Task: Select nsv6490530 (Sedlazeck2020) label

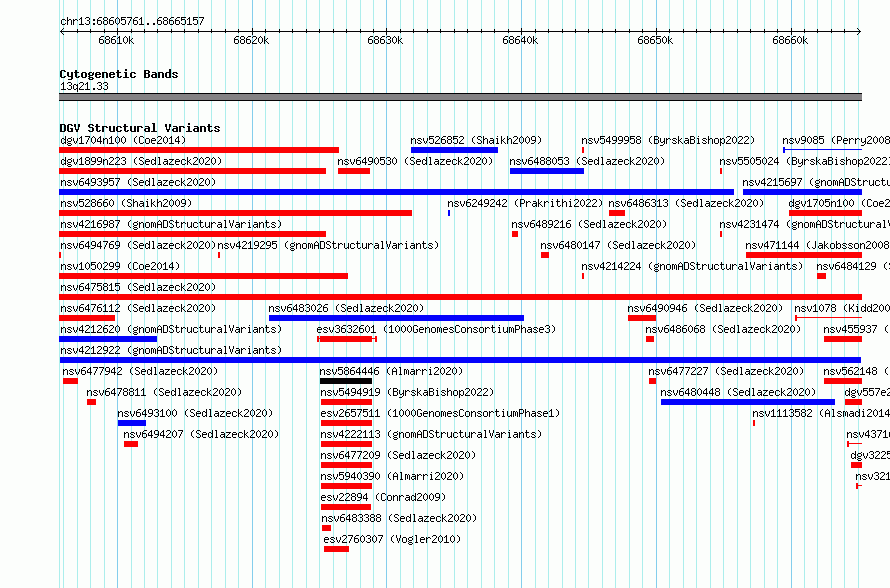Action: 415,161
